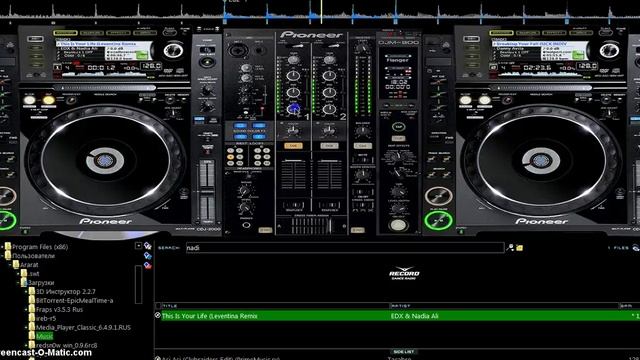Click the needle search strip on right deck
Viewport: 640px width, 360px height.
click(540, 88)
